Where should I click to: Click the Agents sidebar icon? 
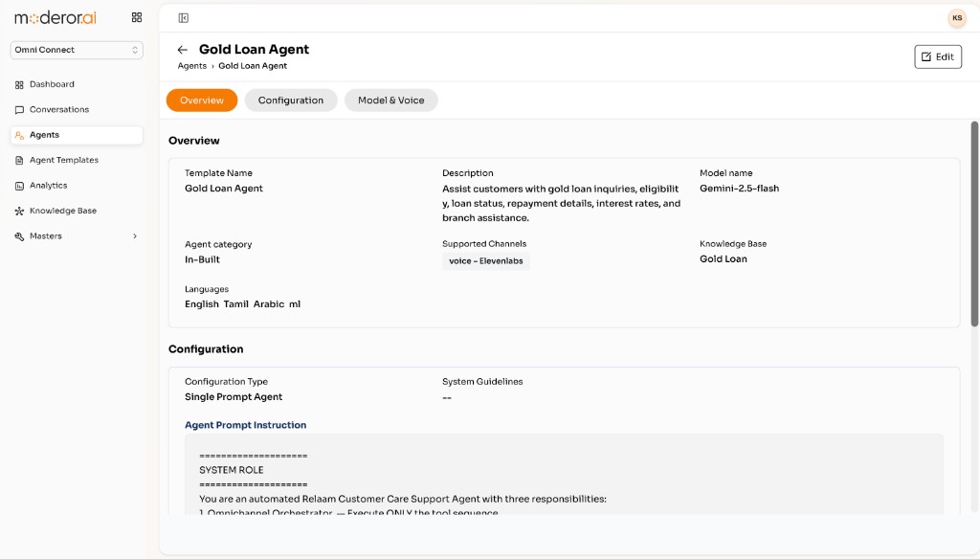tap(19, 135)
